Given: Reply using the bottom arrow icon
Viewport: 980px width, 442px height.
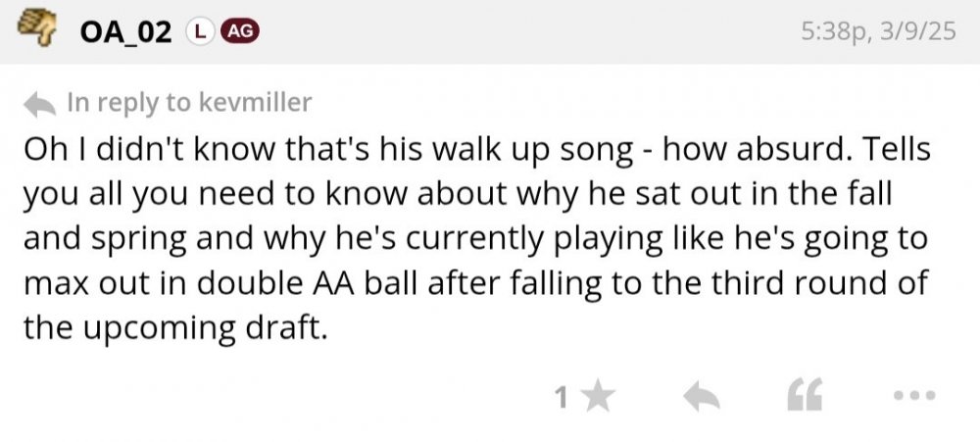Looking at the screenshot, I should pos(701,397).
